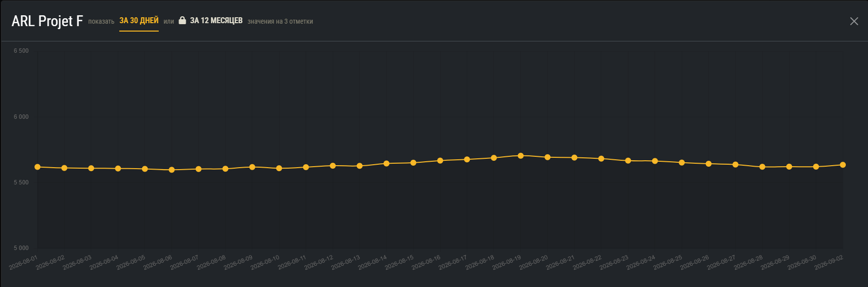Screen dimensions: 868x287
Task: Click the data point for 2026-08-10
Action: [x=279, y=168]
